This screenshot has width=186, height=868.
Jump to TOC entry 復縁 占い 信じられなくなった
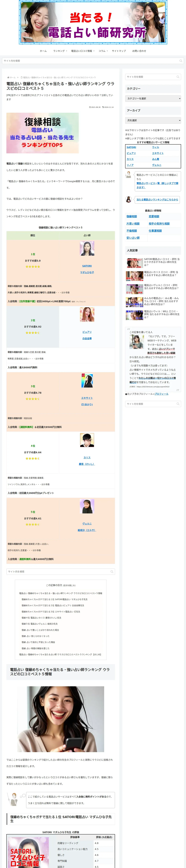click(35, 637)
